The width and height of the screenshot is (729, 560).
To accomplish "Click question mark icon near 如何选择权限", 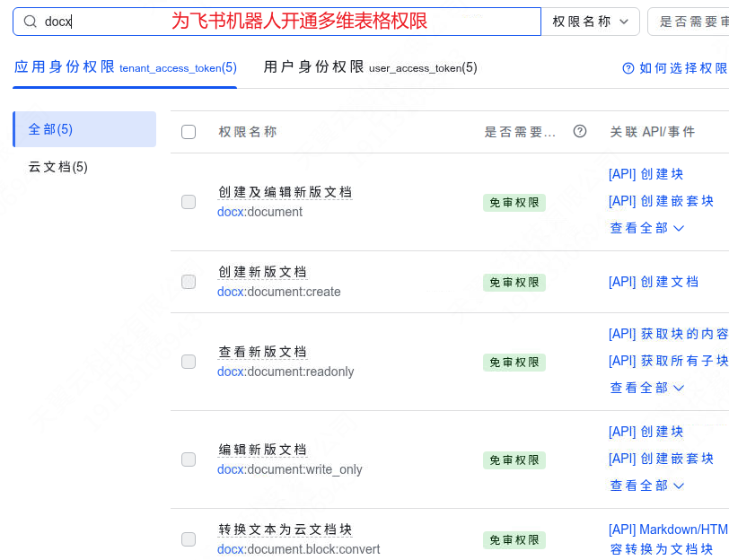I will tap(628, 68).
